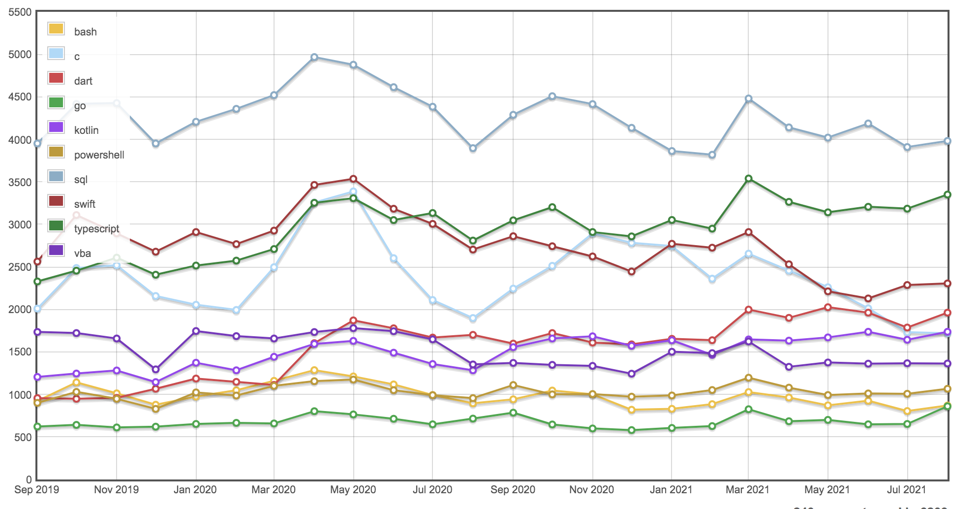Click the '500' y-axis label
Image resolution: width=980 pixels, height=509 pixels.
pos(23,437)
